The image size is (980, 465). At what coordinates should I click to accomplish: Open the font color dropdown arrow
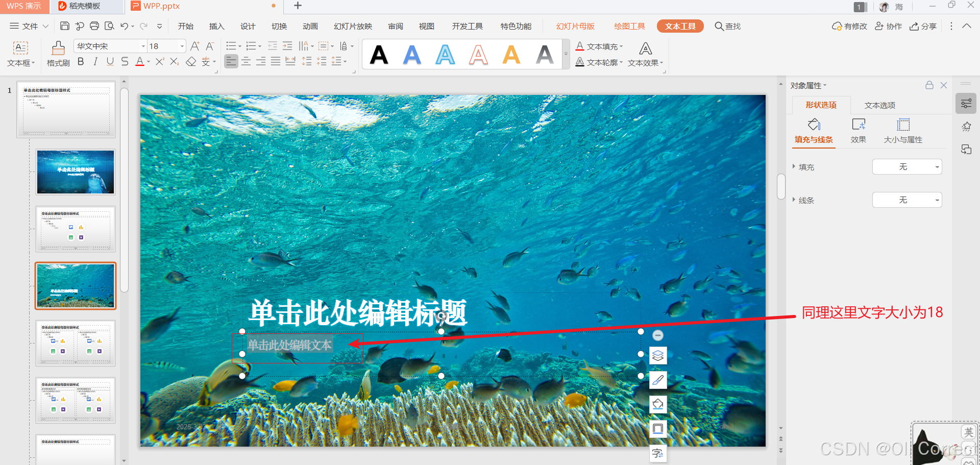pyautogui.click(x=149, y=62)
